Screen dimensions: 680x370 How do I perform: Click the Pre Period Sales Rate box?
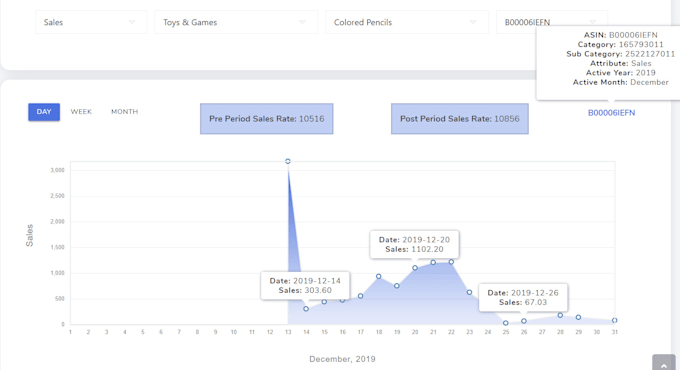click(x=267, y=119)
